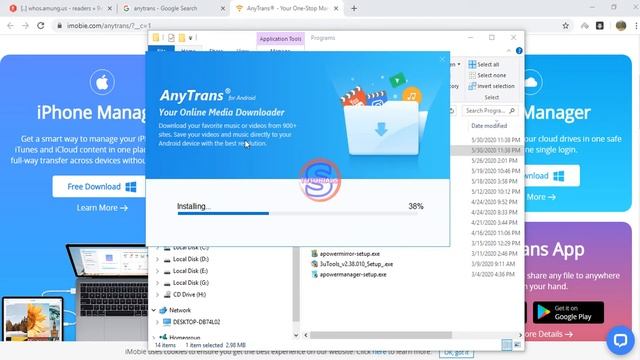640x360 pixels.
Task: Select apowermirror-setup.exe file
Action: (349, 254)
